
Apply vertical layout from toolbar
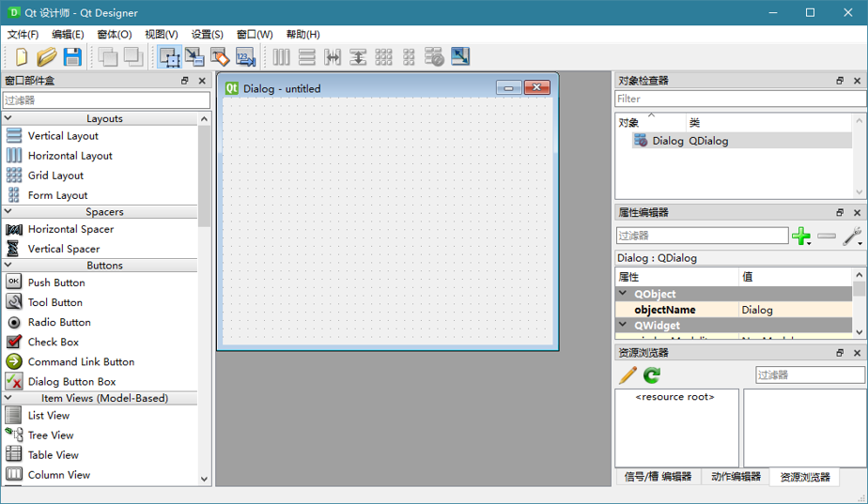pos(306,57)
